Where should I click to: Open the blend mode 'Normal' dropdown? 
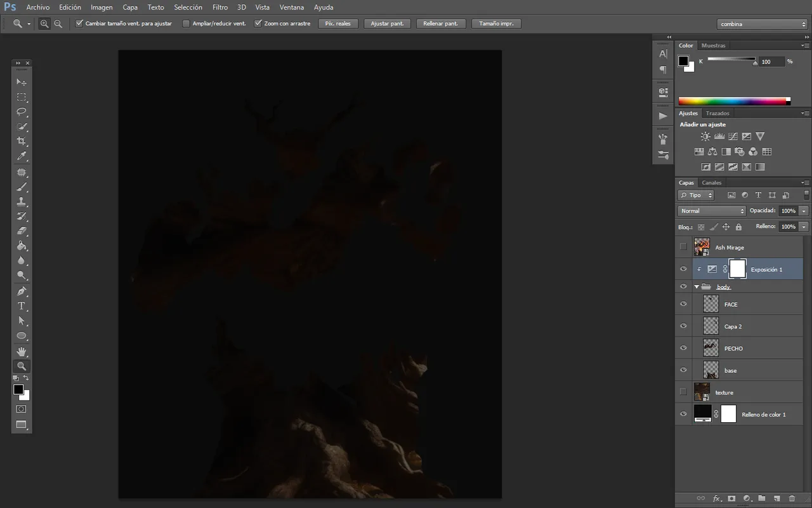pyautogui.click(x=712, y=211)
